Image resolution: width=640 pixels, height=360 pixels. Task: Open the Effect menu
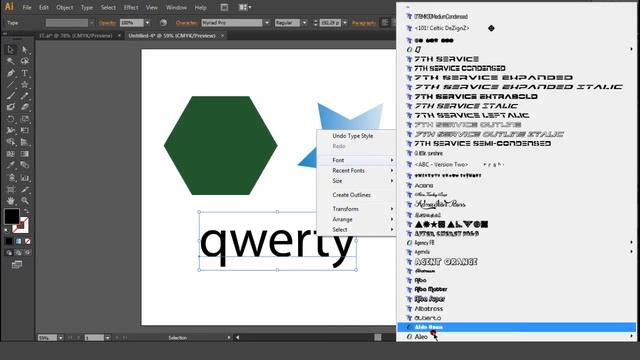[x=131, y=7]
